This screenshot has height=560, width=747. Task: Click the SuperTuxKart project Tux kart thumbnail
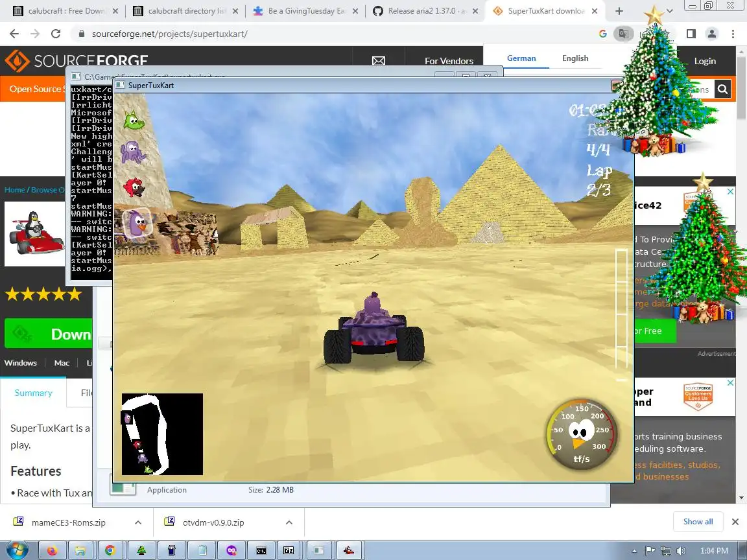click(35, 233)
